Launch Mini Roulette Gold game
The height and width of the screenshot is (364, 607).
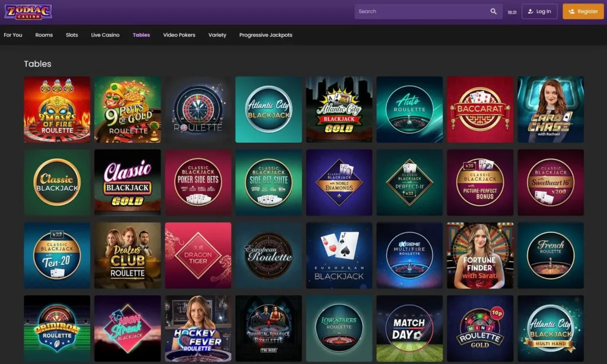click(x=480, y=328)
